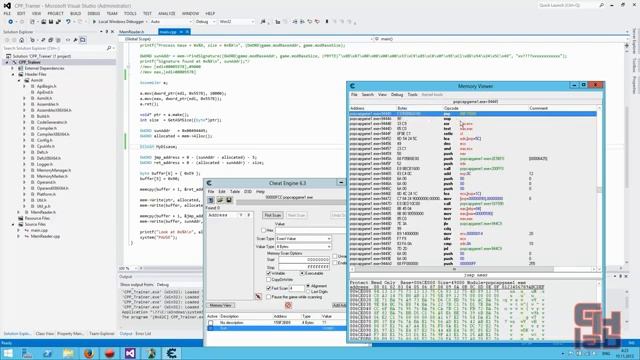Switch to Error List tab
Viewport: 640px width, 360px height.
click(x=143, y=333)
